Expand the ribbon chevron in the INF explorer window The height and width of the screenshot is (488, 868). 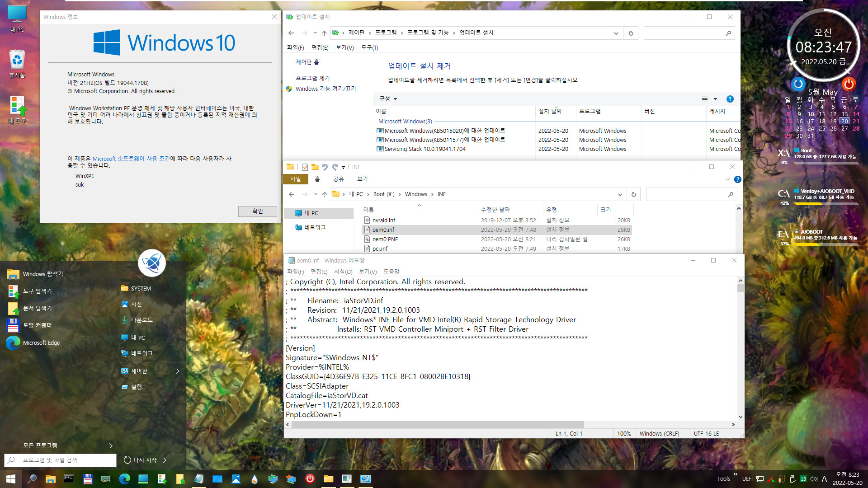click(727, 179)
